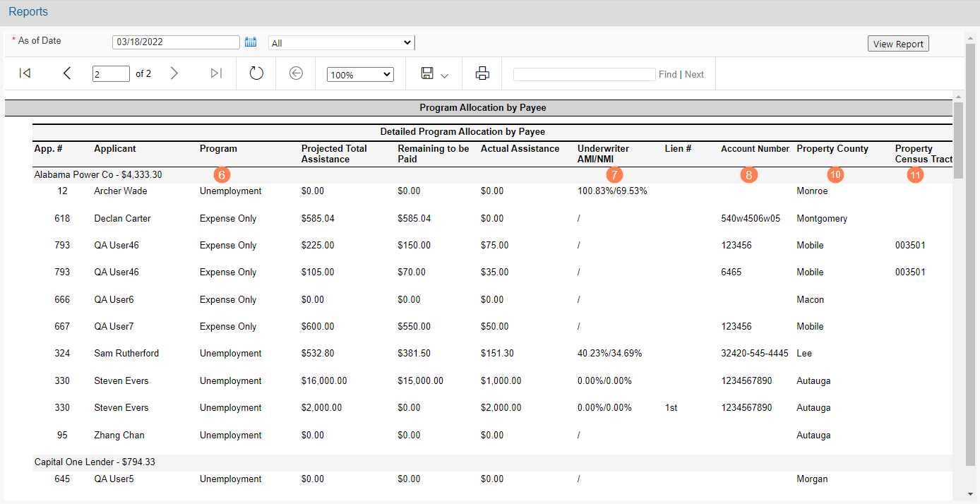The image size is (980, 504).
Task: Click the As of Date input field
Action: point(176,42)
